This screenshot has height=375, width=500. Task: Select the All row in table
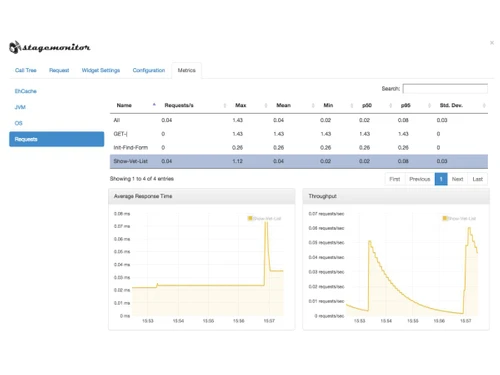click(299, 120)
